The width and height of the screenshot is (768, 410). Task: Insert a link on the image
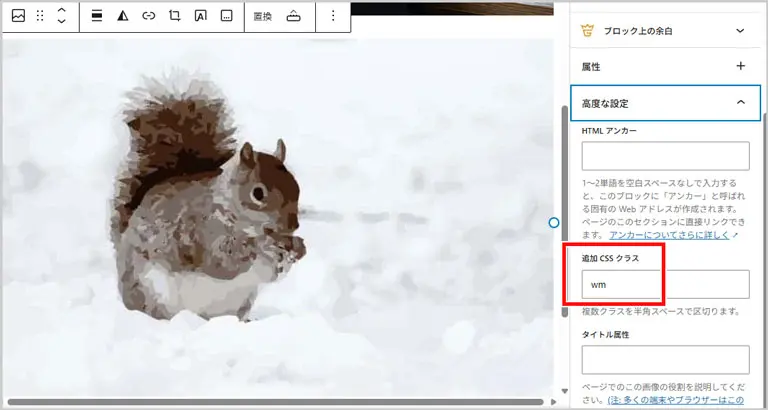click(149, 16)
